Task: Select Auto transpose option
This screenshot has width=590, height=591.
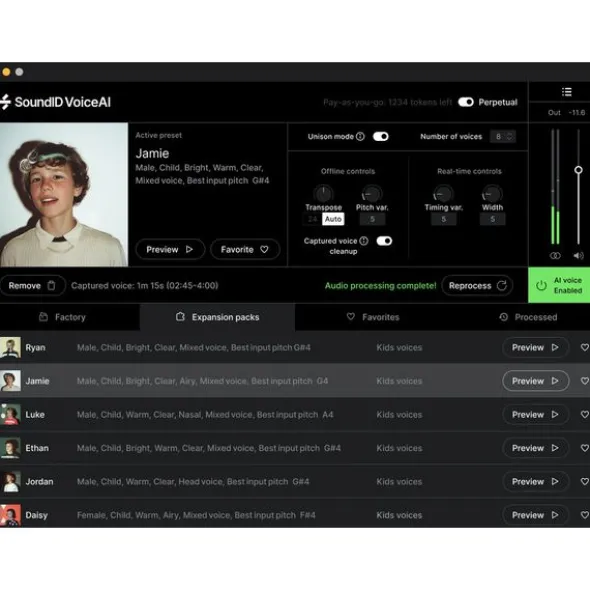Action: click(333, 219)
